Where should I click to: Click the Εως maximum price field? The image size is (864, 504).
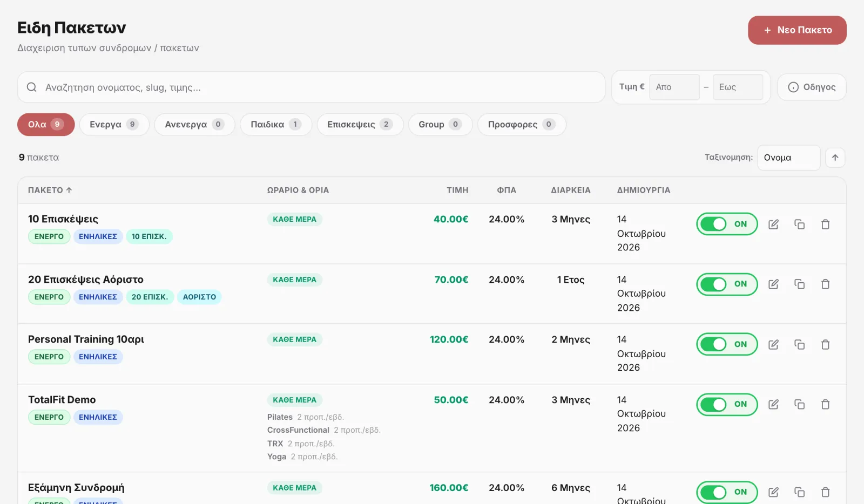(738, 87)
